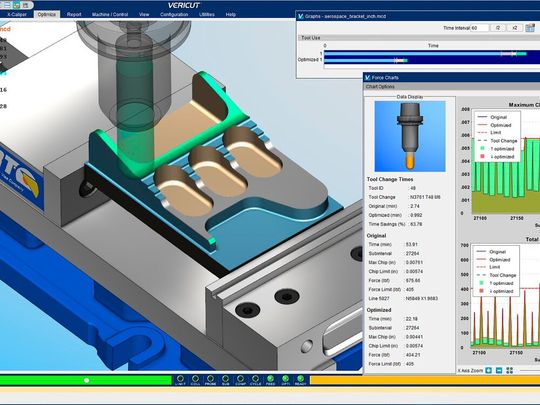Screen dimensions: 540x405
Task: Click the orange progress bar at bottom right
Action: pyautogui.click(x=425, y=380)
